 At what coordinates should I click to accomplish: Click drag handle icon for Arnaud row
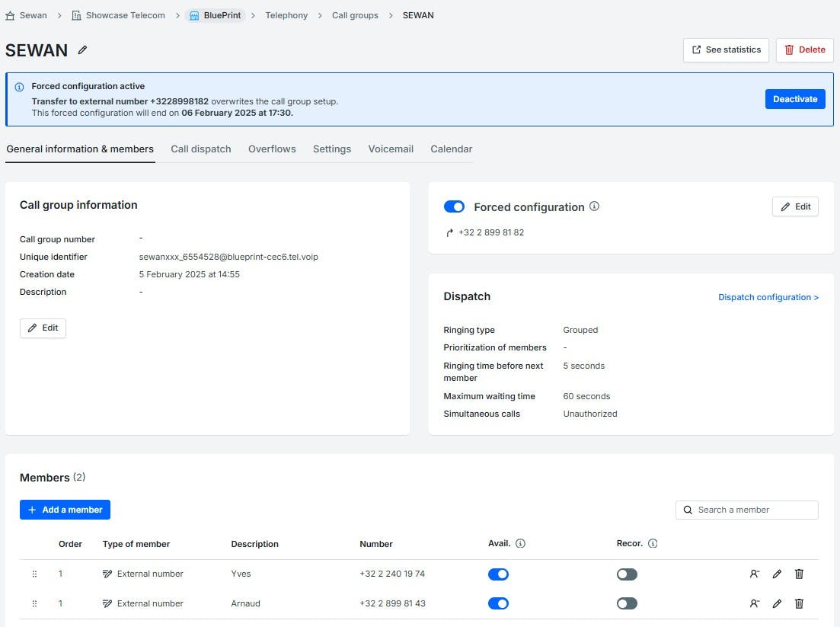(34, 603)
